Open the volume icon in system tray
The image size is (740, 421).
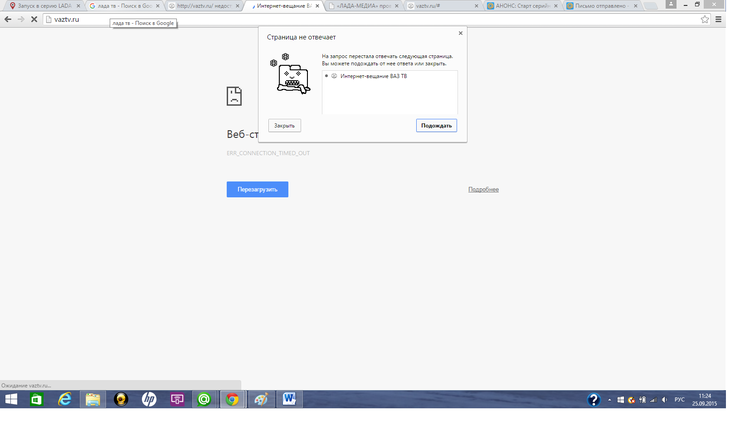click(x=664, y=400)
